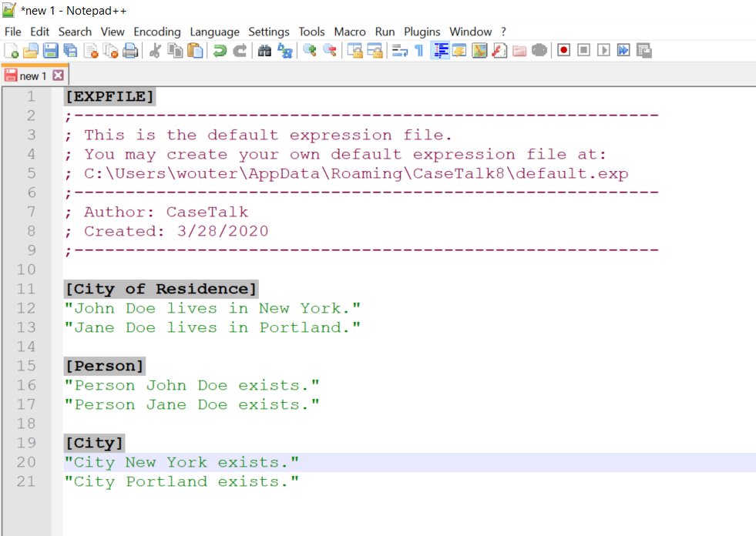The width and height of the screenshot is (756, 536).
Task: Open the File menu
Action: [x=13, y=32]
